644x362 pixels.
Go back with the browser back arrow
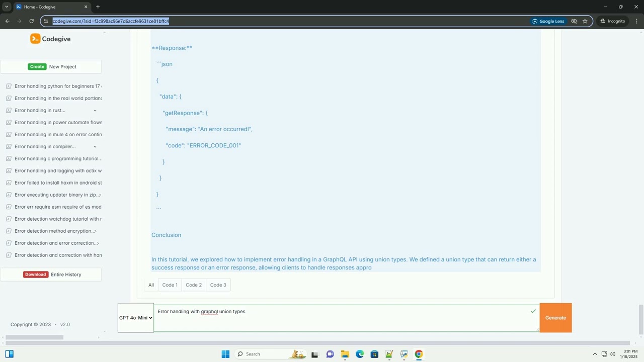pyautogui.click(x=7, y=21)
